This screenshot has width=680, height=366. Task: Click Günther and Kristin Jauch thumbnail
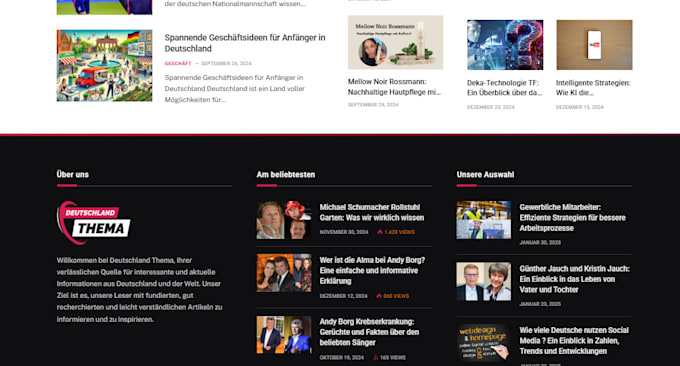click(x=484, y=281)
